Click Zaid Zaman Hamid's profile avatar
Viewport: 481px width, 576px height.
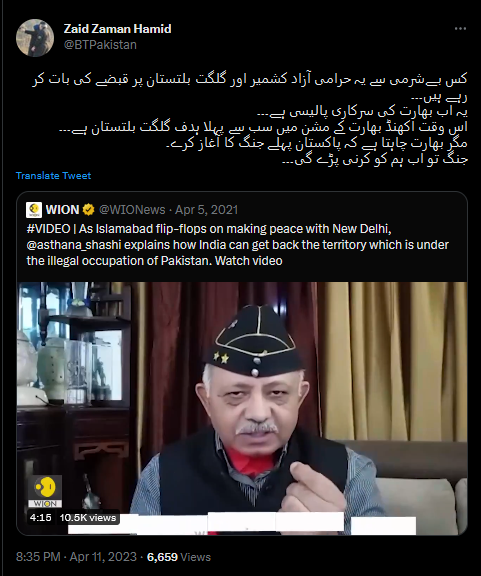(35, 38)
